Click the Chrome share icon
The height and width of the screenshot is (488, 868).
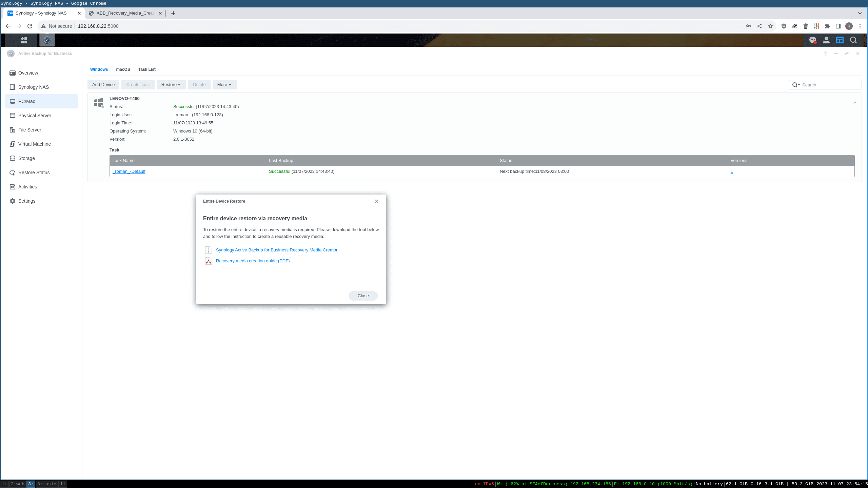coord(759,26)
